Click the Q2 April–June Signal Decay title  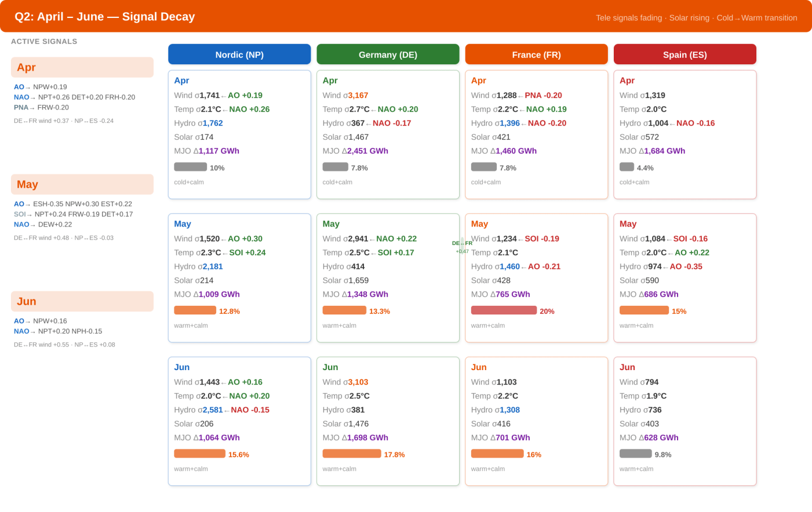pos(105,16)
